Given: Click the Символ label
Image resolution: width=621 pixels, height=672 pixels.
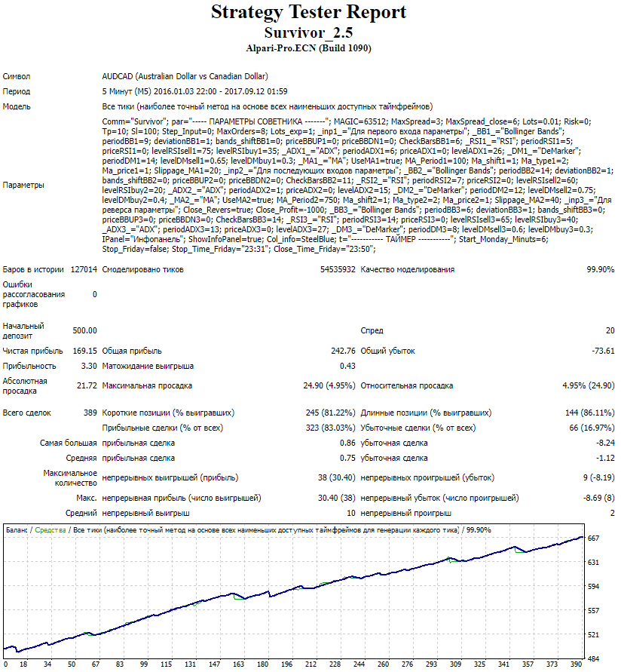Looking at the screenshot, I should pyautogui.click(x=17, y=76).
